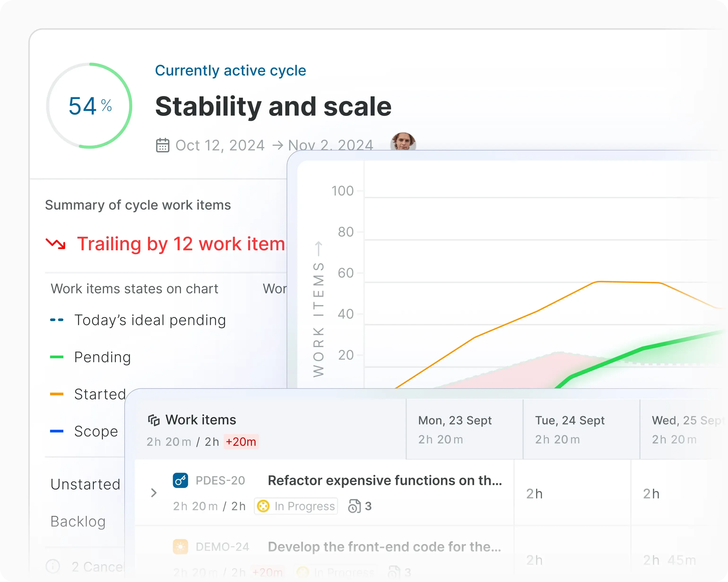Click the 54% circular progress indicator
The image size is (728, 582).
pos(90,106)
